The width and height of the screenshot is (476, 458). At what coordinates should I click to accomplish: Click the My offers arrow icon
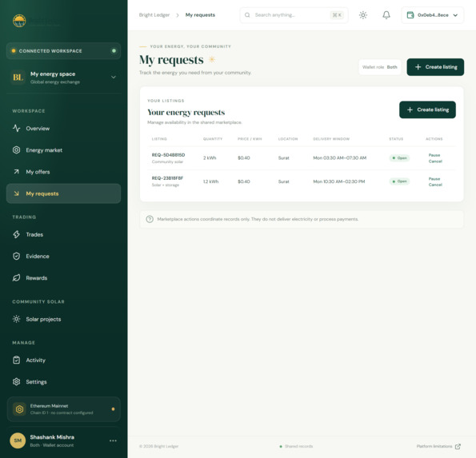coord(16,172)
